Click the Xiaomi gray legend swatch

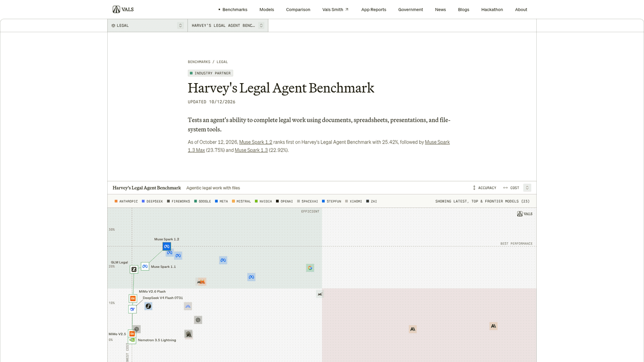[x=347, y=201]
